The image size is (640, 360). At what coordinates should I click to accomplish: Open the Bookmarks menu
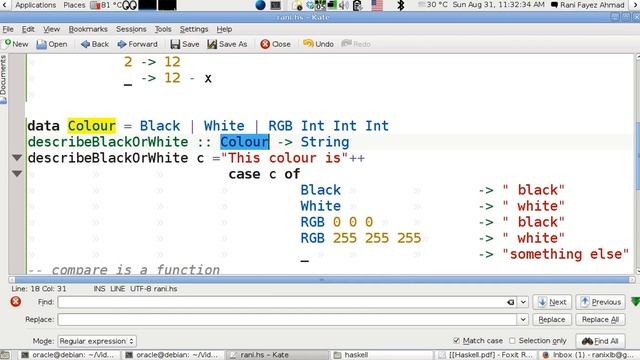[88, 29]
